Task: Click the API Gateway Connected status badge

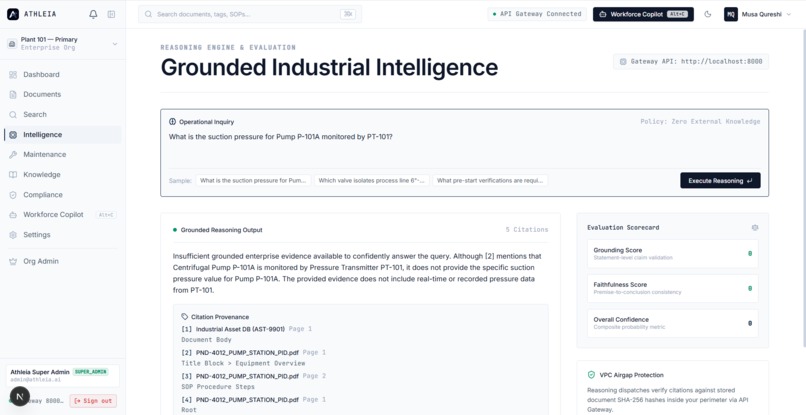Action: (537, 14)
